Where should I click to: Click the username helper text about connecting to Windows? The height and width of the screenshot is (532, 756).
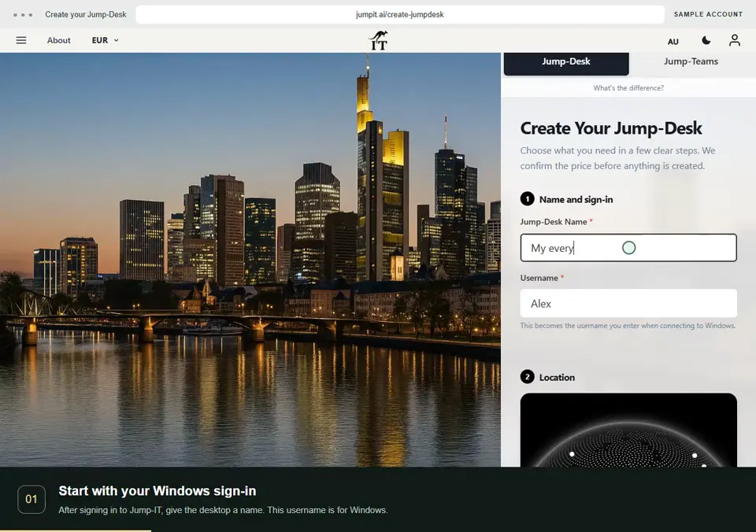coord(628,326)
